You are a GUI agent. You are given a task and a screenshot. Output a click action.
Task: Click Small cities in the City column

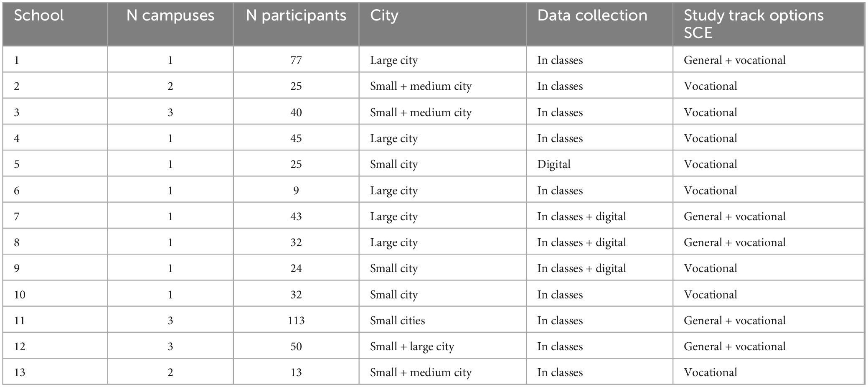pyautogui.click(x=443, y=321)
